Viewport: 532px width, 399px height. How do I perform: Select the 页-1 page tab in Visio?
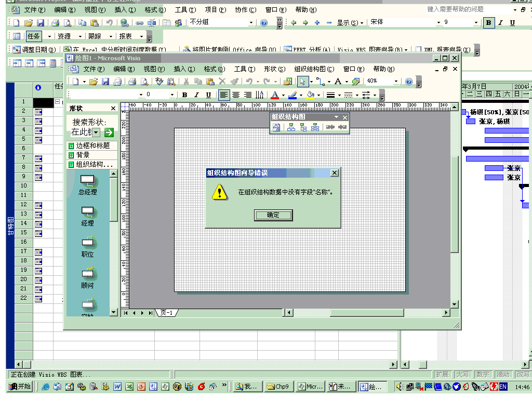(167, 313)
